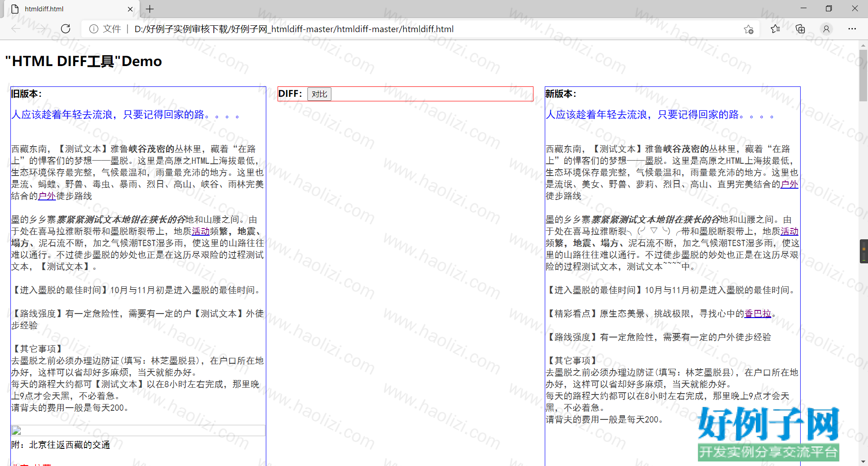Click the "HTML DIFF工具"Demo page title
This screenshot has width=868, height=466.
pyautogui.click(x=84, y=61)
